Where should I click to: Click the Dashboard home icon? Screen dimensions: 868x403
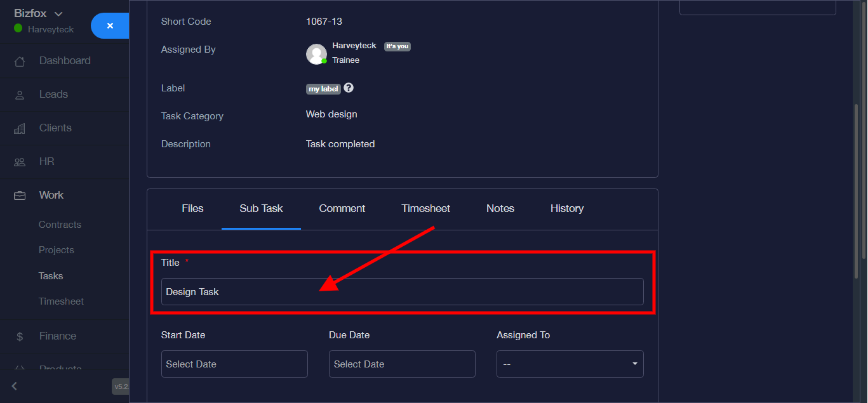[20, 62]
